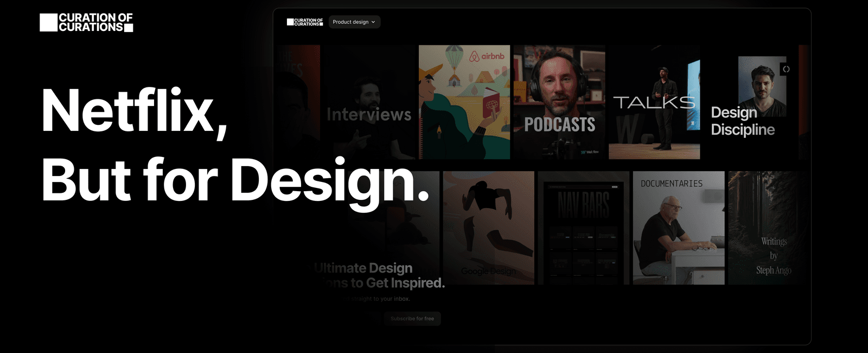Open the Documentaries card
Image resolution: width=868 pixels, height=353 pixels.
tap(679, 228)
